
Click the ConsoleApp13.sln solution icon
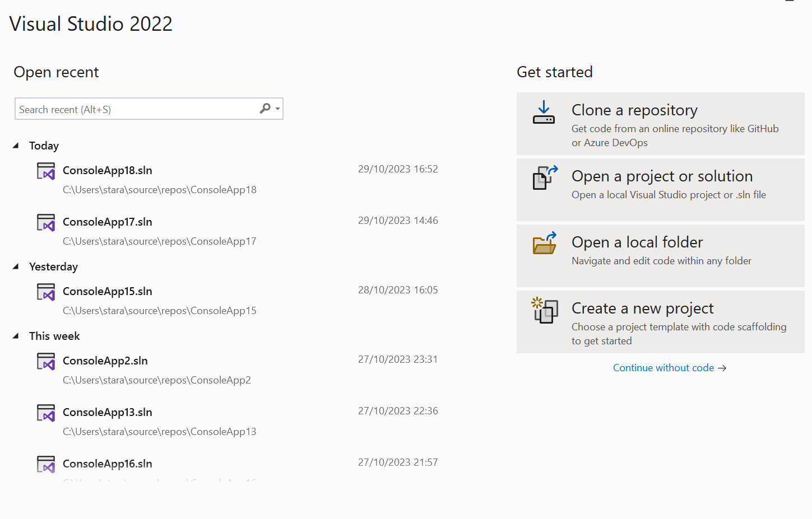(46, 413)
